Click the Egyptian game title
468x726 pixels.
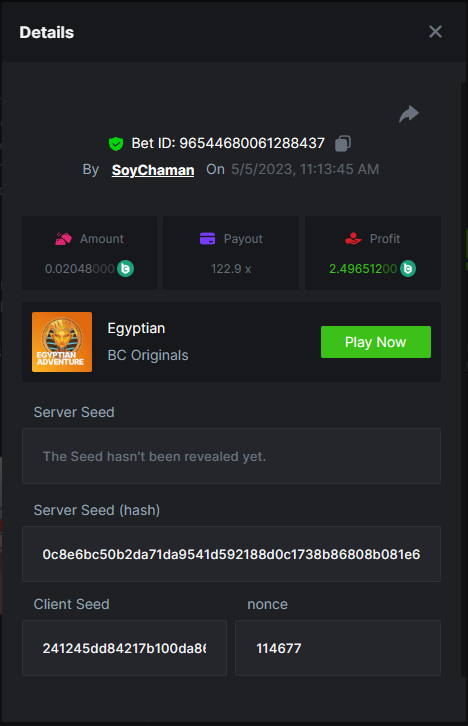pyautogui.click(x=136, y=328)
